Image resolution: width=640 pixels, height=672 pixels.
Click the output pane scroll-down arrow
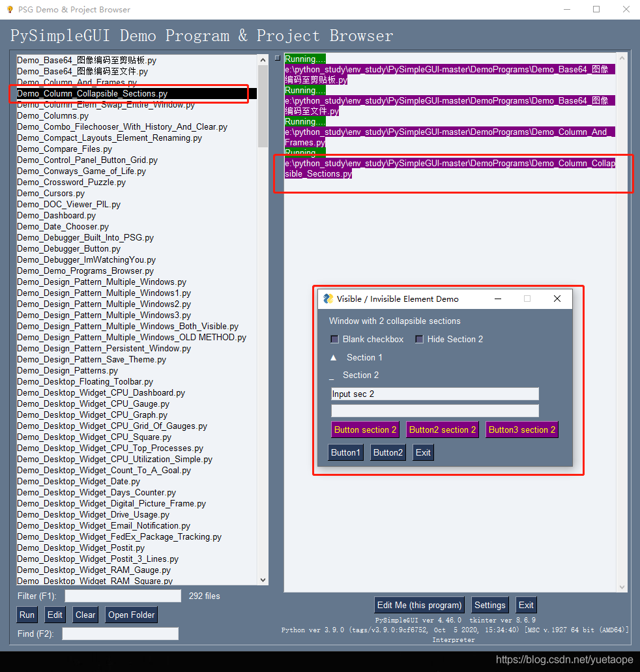tap(622, 587)
